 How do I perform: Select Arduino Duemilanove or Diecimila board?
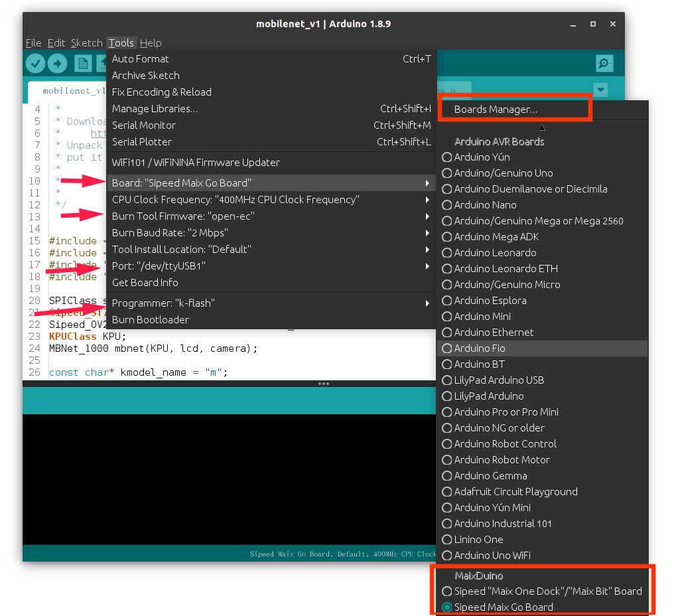pyautogui.click(x=543, y=189)
